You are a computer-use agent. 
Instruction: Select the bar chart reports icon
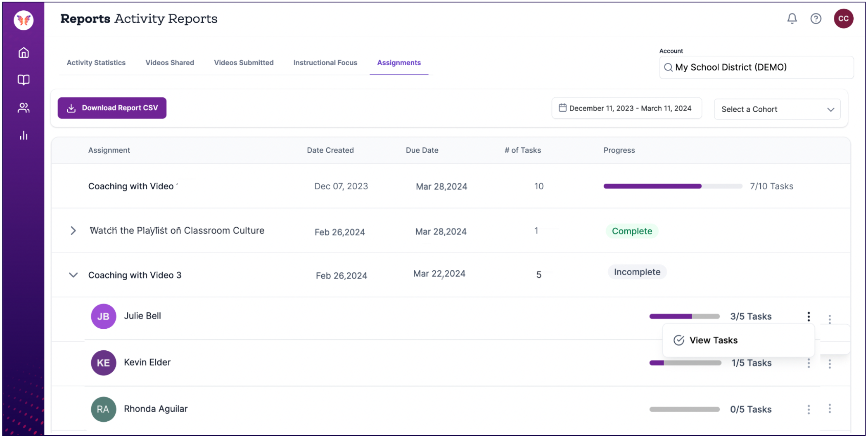(x=24, y=135)
